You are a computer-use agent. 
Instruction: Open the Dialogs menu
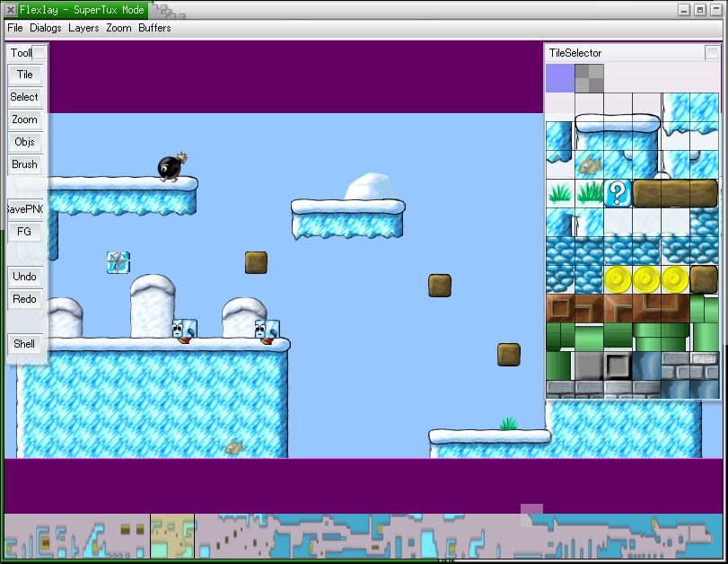tap(46, 28)
